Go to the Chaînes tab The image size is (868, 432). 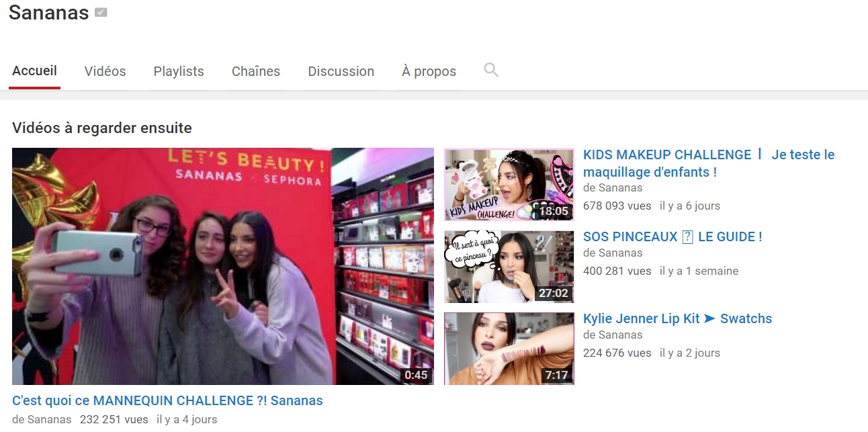(x=256, y=71)
